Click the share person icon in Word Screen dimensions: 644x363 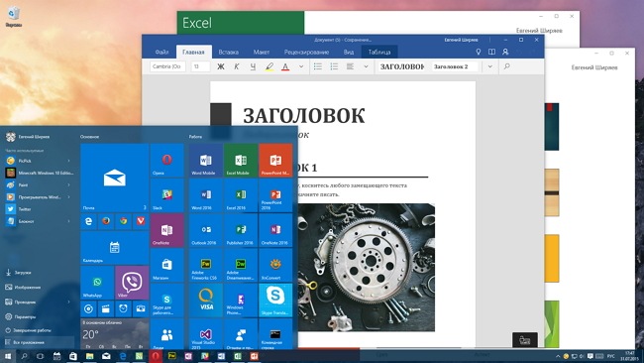[505, 52]
